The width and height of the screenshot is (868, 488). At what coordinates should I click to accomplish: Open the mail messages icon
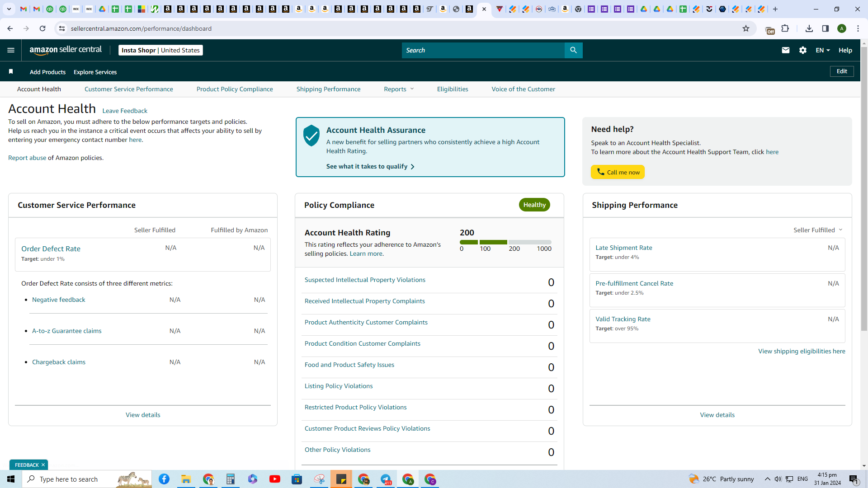point(786,50)
